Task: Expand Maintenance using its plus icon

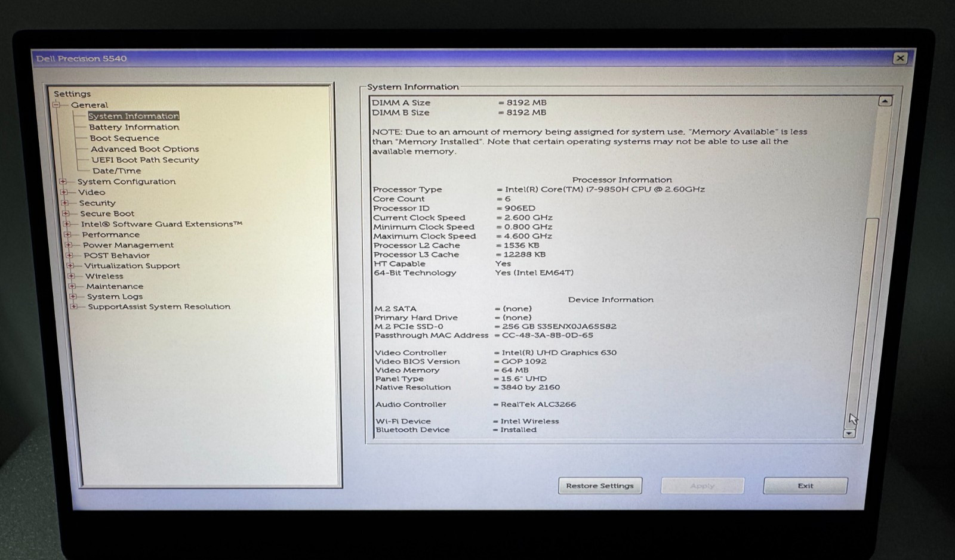Action: coord(72,286)
